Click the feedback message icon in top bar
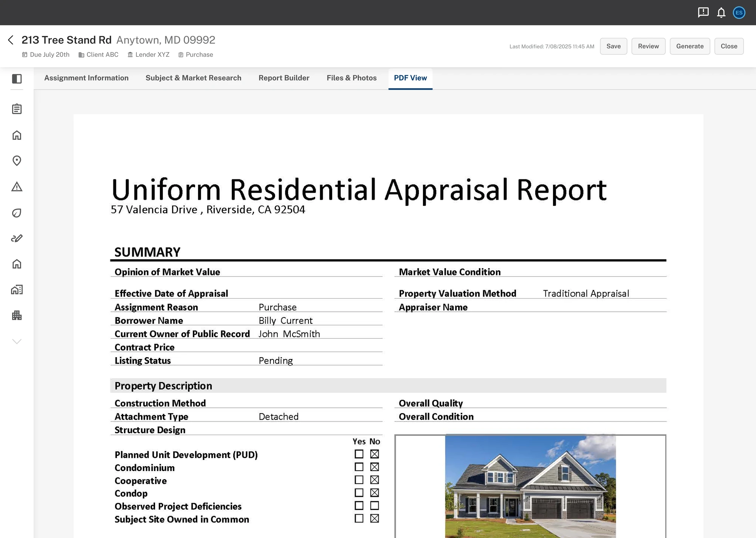 tap(703, 12)
